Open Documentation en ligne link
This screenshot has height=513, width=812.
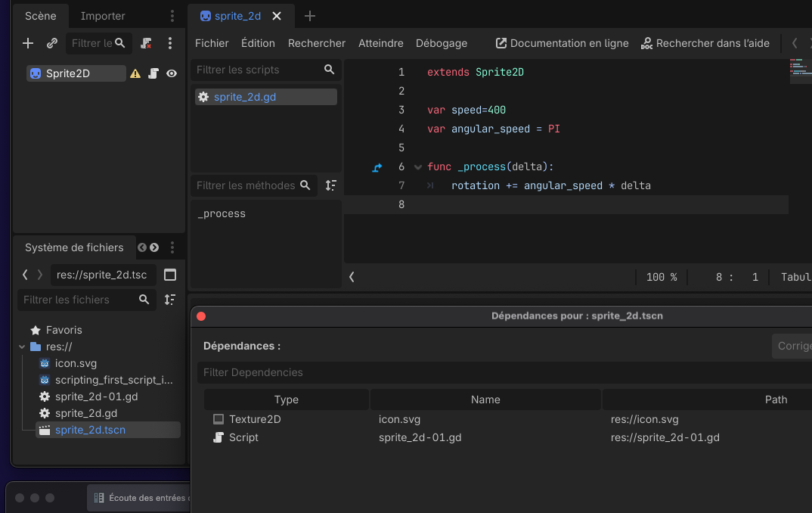(562, 44)
